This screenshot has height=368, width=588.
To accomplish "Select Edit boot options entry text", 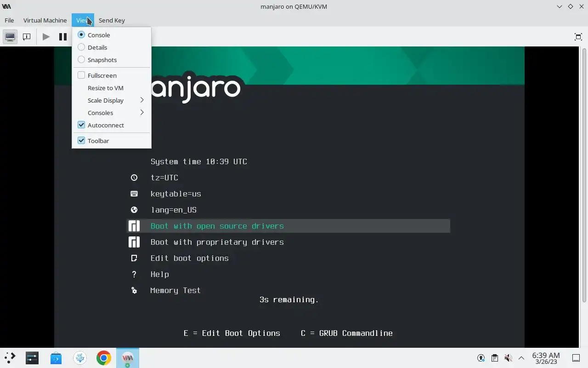I will (190, 258).
